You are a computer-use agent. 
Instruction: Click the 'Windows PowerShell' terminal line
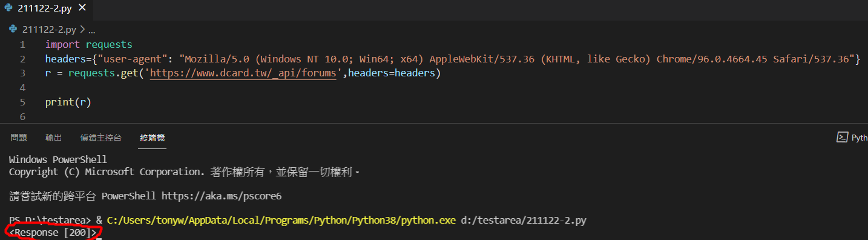coord(58,160)
